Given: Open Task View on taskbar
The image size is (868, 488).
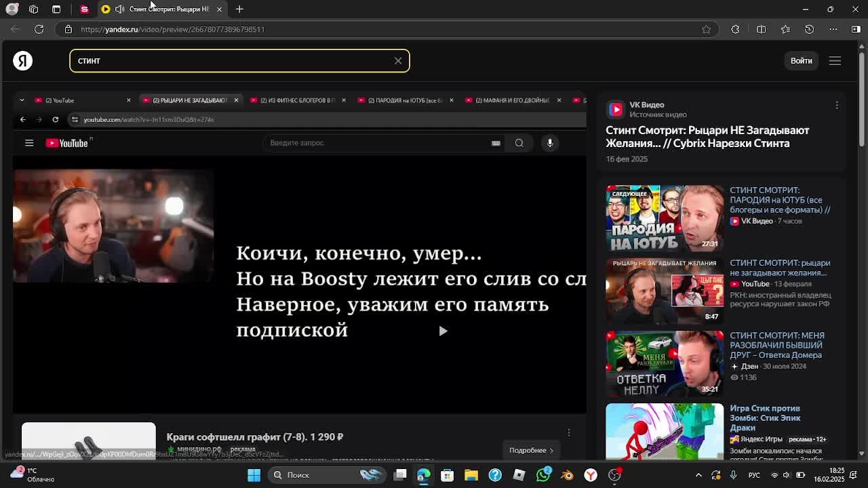Looking at the screenshot, I should 400,475.
